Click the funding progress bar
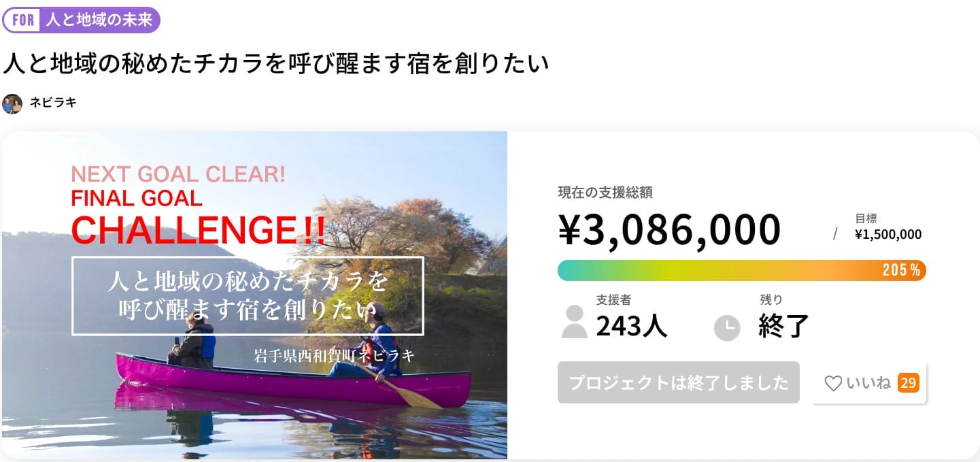Screen dimensions: 980x462 714,270
